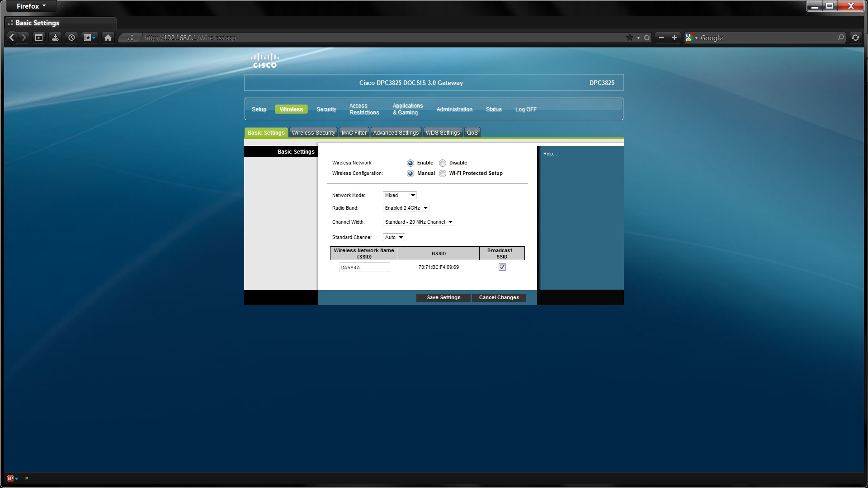The height and width of the screenshot is (488, 868).
Task: Click the Cisco DPC3825 DOCSIS 3.0 Gateway title
Action: click(411, 83)
